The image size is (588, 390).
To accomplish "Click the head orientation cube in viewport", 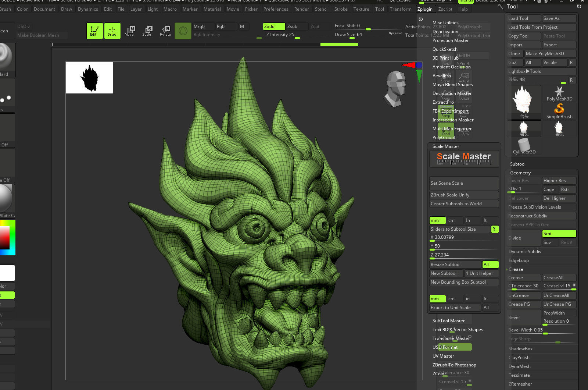I will [395, 88].
